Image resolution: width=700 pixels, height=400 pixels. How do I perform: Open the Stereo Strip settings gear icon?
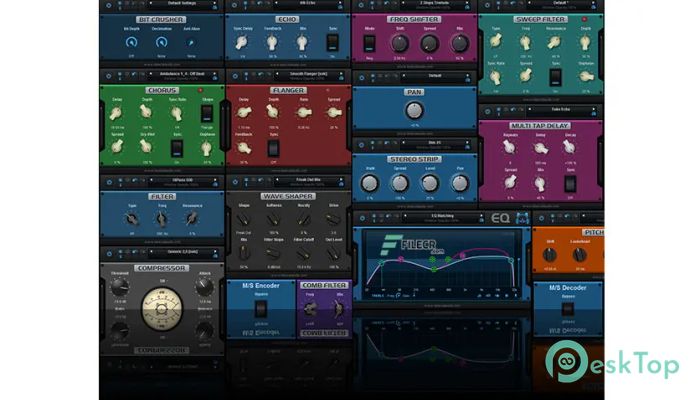[x=362, y=144]
